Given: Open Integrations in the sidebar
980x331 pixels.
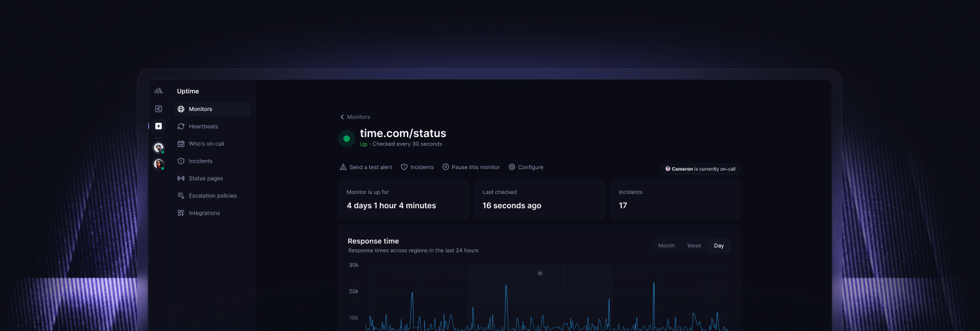Looking at the screenshot, I should pyautogui.click(x=213, y=213).
